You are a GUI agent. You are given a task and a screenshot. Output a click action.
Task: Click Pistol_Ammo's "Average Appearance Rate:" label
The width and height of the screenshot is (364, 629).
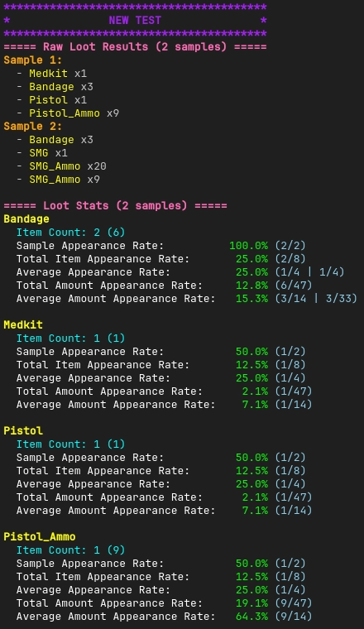point(93,589)
